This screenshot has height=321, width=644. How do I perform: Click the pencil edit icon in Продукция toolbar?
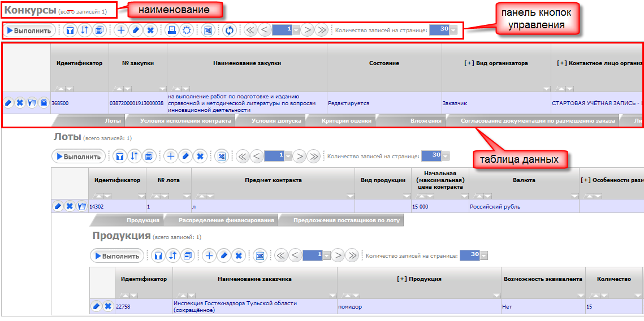(224, 256)
